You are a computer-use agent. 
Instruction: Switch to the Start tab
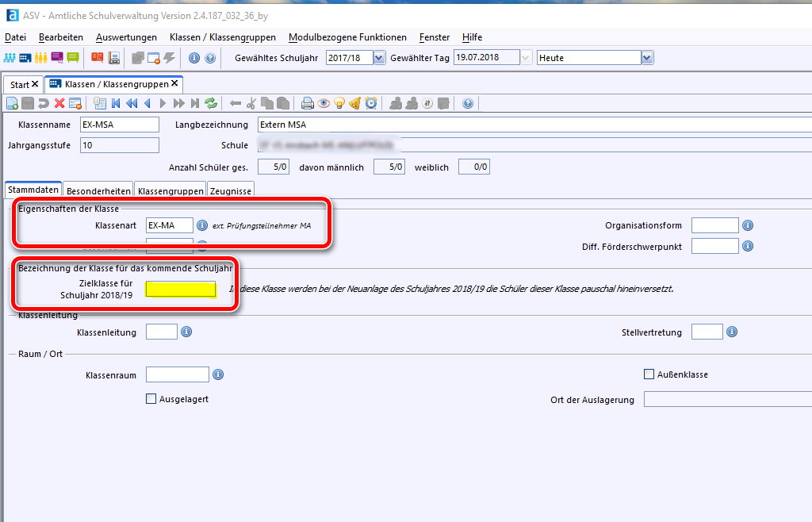(x=19, y=84)
